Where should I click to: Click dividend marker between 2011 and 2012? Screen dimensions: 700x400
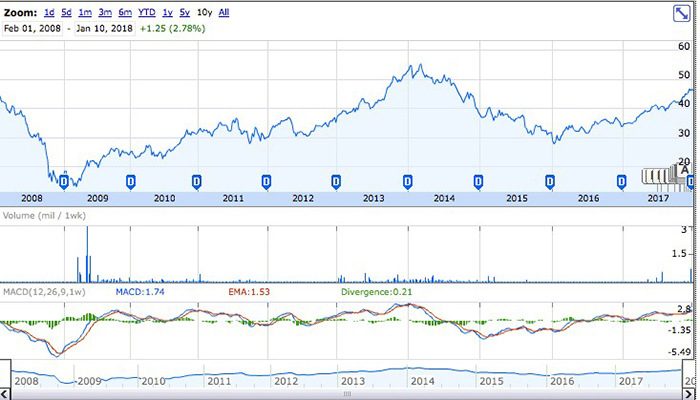pos(266,181)
